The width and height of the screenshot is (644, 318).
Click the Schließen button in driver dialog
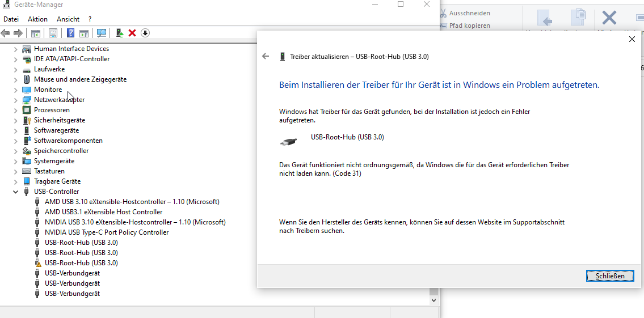click(x=610, y=276)
